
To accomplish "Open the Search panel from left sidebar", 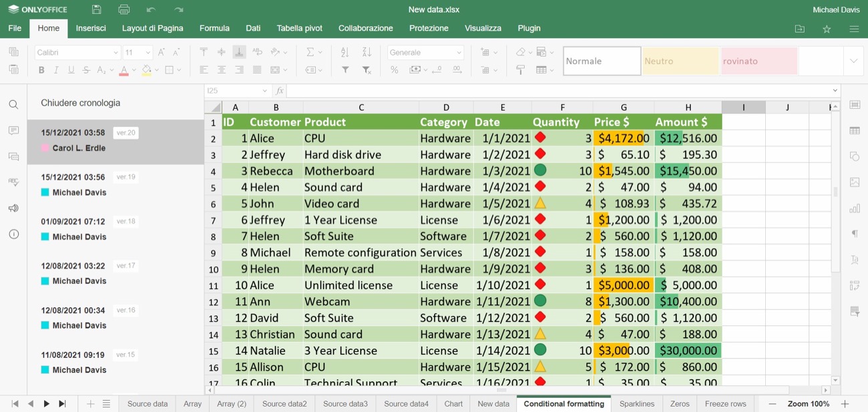I will coord(13,105).
